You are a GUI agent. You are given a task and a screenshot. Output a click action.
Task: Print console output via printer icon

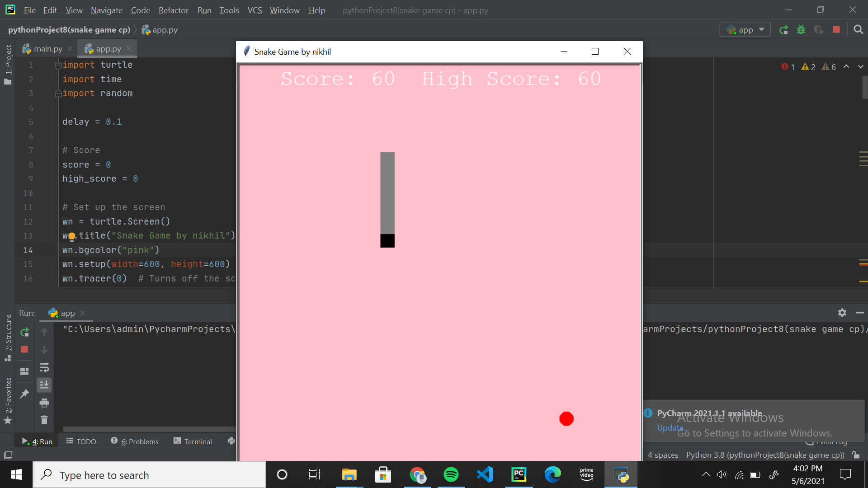44,403
